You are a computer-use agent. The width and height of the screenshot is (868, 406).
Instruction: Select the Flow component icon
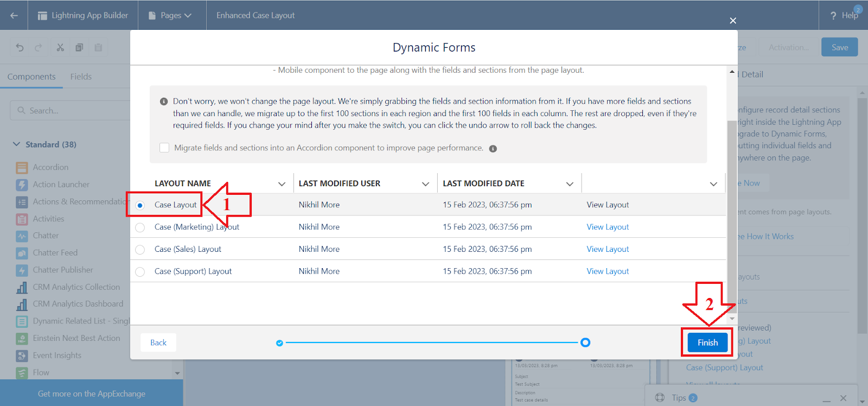[22, 373]
